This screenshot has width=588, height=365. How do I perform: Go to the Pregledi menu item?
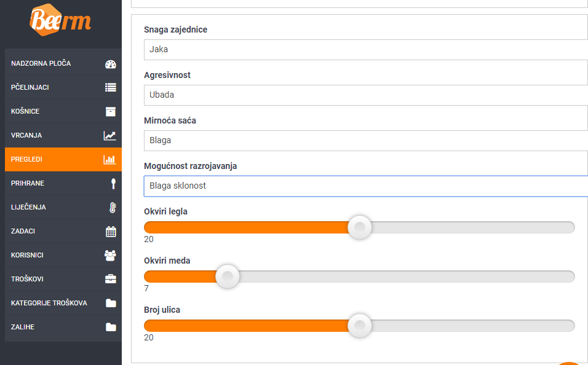(63, 159)
